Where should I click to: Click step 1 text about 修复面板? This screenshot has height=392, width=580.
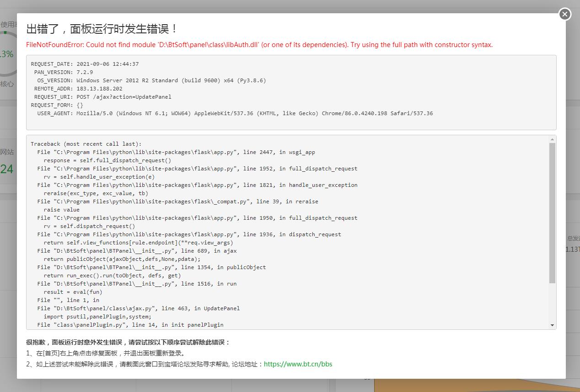pos(106,353)
